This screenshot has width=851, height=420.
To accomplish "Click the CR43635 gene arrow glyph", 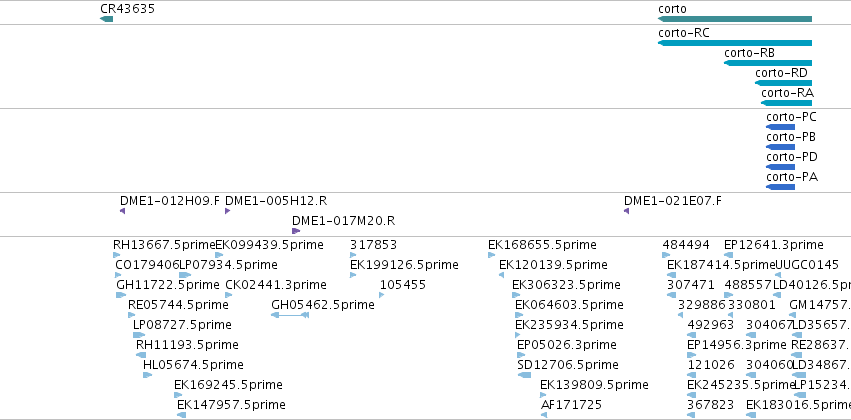I will (x=106, y=19).
